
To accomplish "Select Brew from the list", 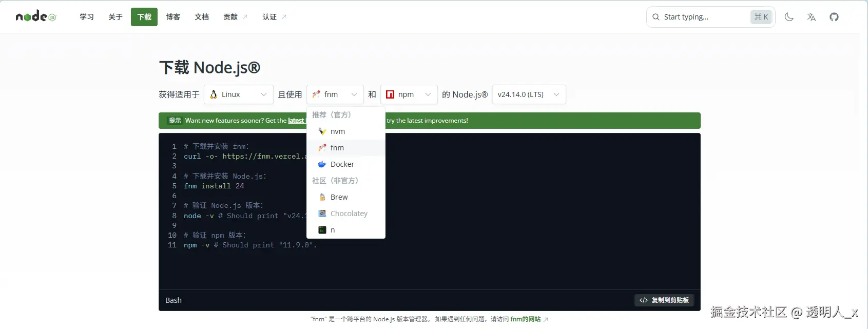I will (346, 197).
